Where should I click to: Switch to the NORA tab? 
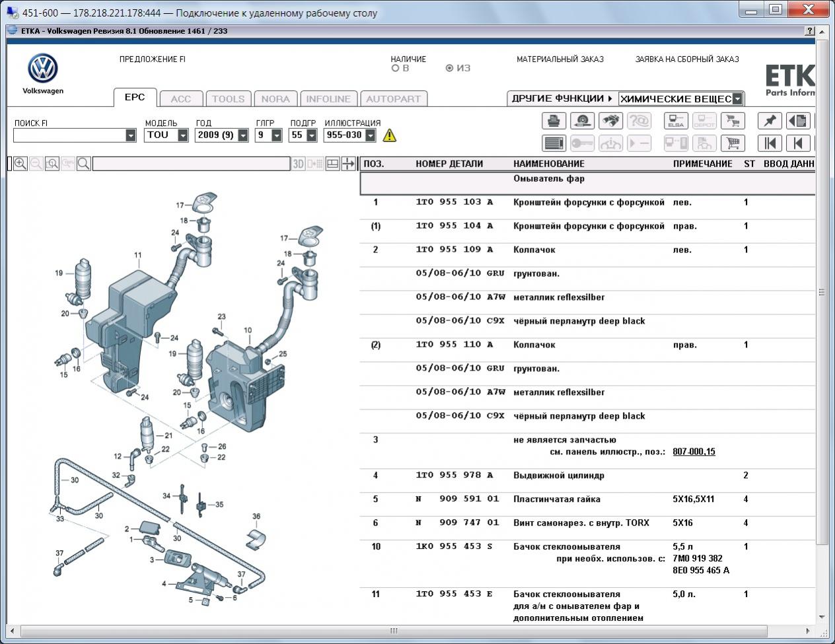[x=275, y=98]
